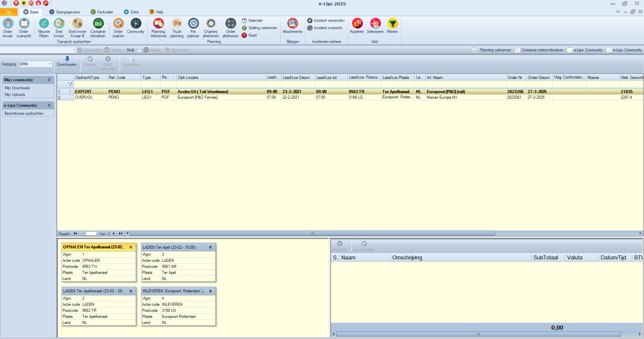644x339 pixels.
Task: Switch to Stamgegevens ribbon tab
Action: tap(65, 12)
